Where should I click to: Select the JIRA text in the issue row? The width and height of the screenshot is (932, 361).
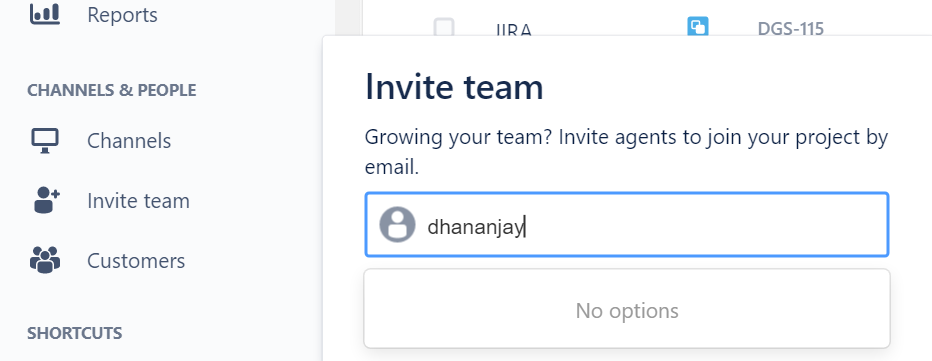point(514,30)
